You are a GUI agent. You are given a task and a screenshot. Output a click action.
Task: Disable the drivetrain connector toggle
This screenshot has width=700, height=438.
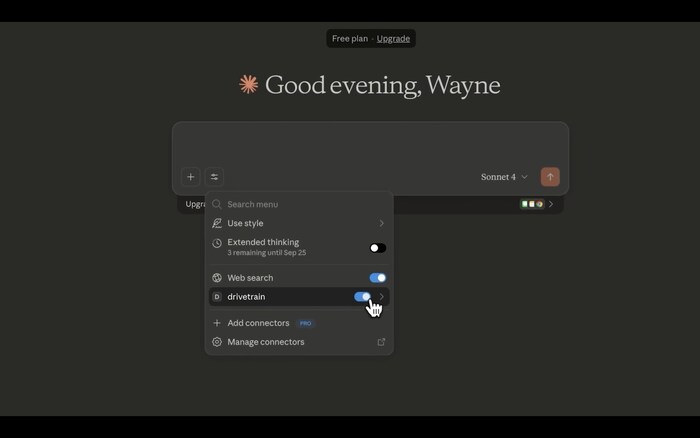362,297
